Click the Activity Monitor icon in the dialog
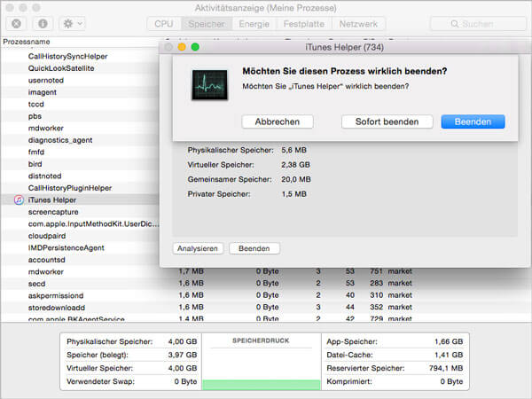532x399 pixels. (x=209, y=85)
